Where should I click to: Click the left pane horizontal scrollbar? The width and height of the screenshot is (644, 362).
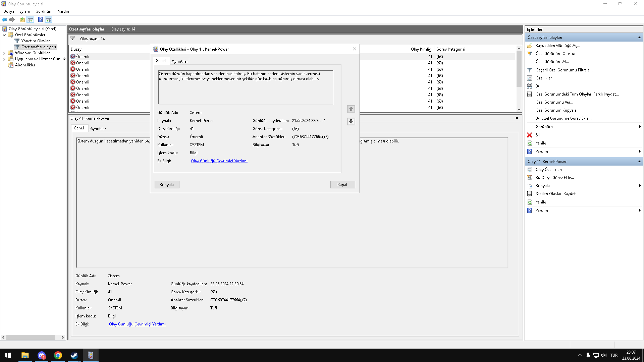(30, 337)
